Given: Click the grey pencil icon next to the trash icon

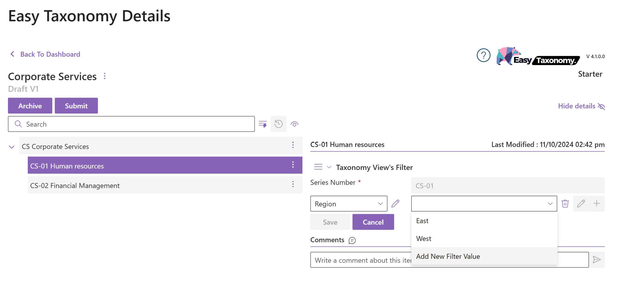Looking at the screenshot, I should pos(581,204).
